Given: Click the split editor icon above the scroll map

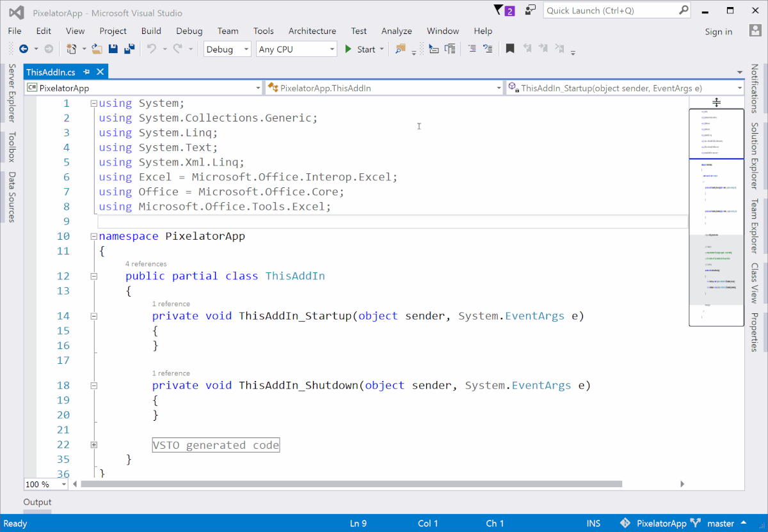Looking at the screenshot, I should 717,102.
